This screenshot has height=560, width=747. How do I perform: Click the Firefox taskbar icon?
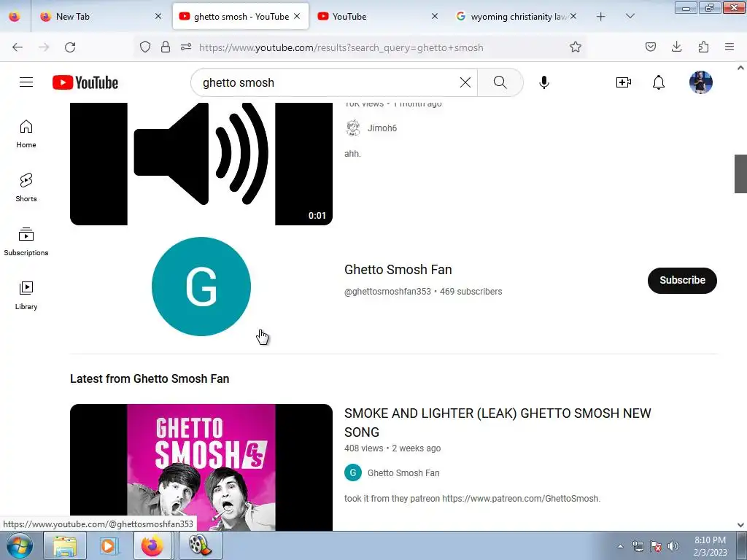pyautogui.click(x=152, y=545)
